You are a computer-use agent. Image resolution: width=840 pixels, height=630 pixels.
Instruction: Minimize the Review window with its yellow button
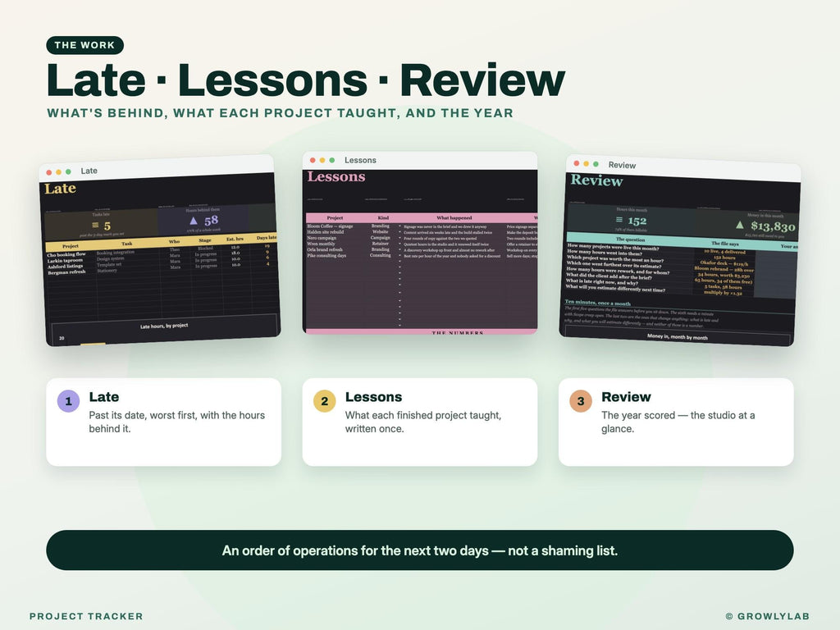pyautogui.click(x=586, y=163)
